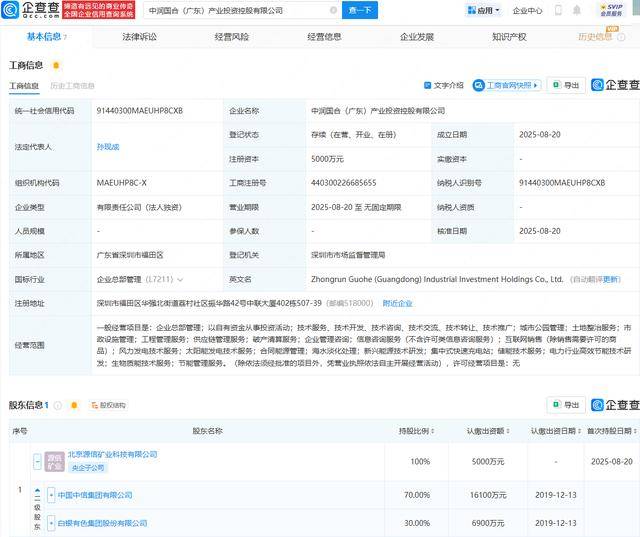Switch to 知识产权 tab
Image resolution: width=640 pixels, height=537 pixels.
(x=509, y=37)
